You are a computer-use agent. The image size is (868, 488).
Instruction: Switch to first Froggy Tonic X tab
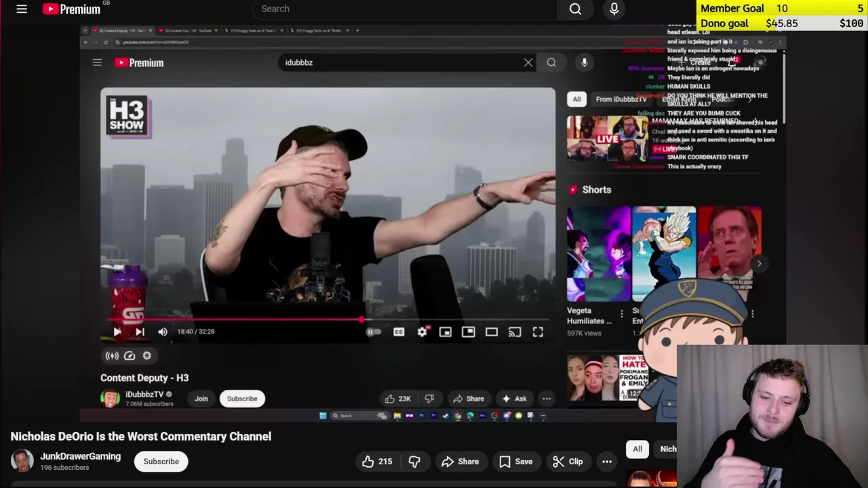pos(253,30)
